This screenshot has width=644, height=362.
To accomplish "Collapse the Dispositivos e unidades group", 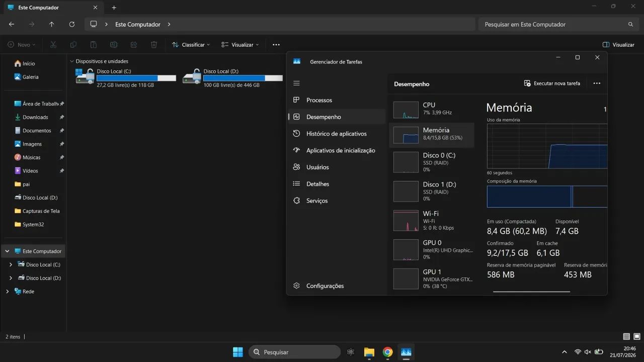I will [72, 61].
